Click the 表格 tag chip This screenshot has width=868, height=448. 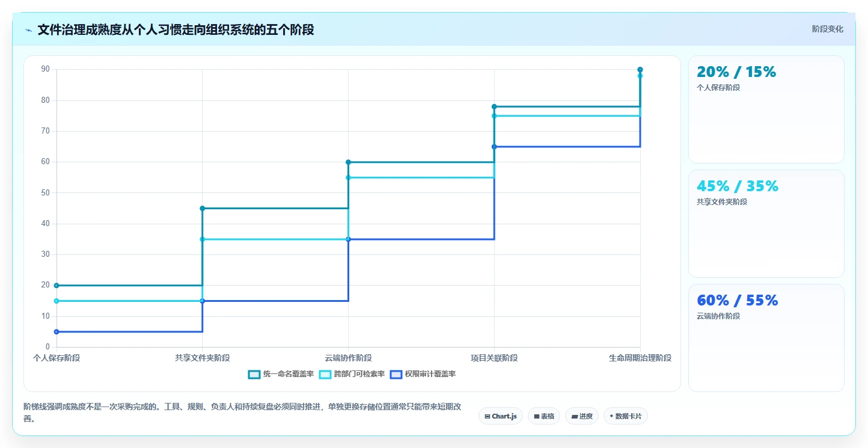tap(544, 416)
